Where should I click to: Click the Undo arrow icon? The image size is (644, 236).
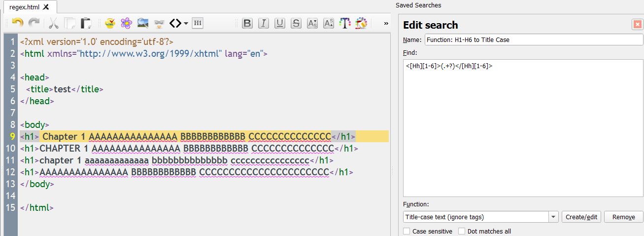click(18, 23)
